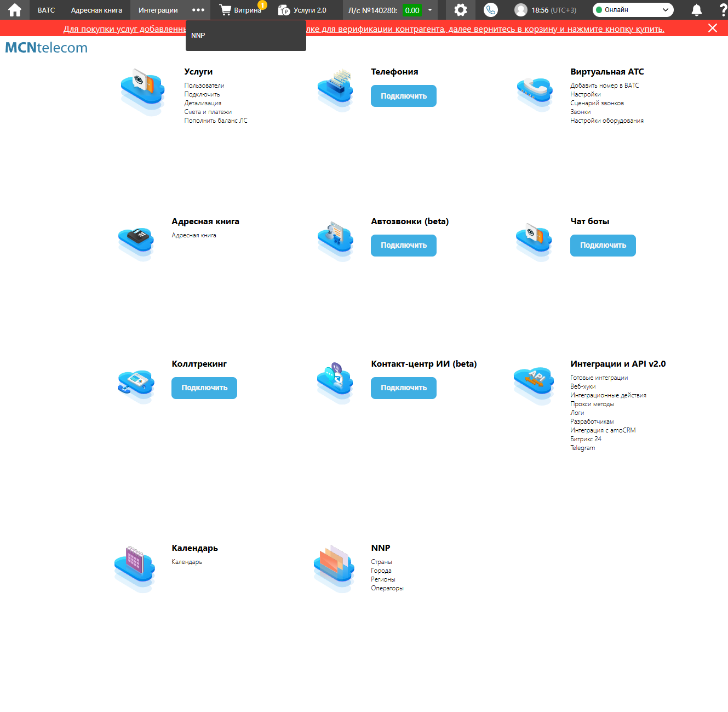Click the Виртуальная АТС phone icon
Viewport: 728px width, 712px height.
pyautogui.click(x=535, y=94)
